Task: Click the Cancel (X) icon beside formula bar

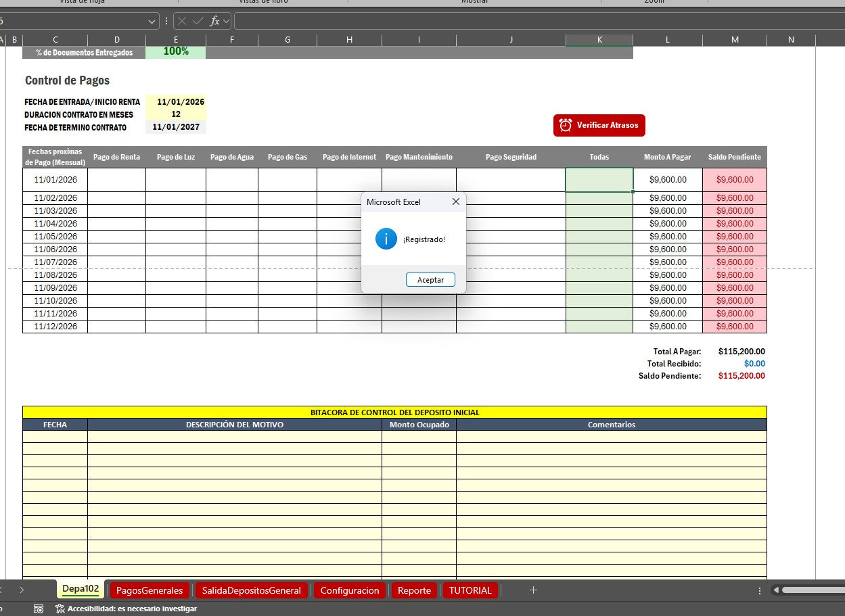Action: click(181, 21)
